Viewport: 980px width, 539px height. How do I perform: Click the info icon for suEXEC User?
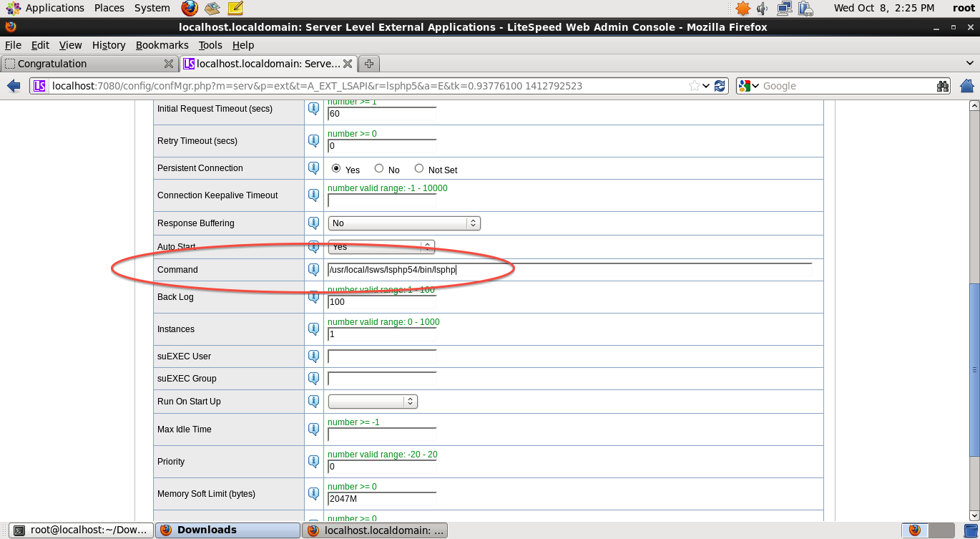click(x=313, y=356)
